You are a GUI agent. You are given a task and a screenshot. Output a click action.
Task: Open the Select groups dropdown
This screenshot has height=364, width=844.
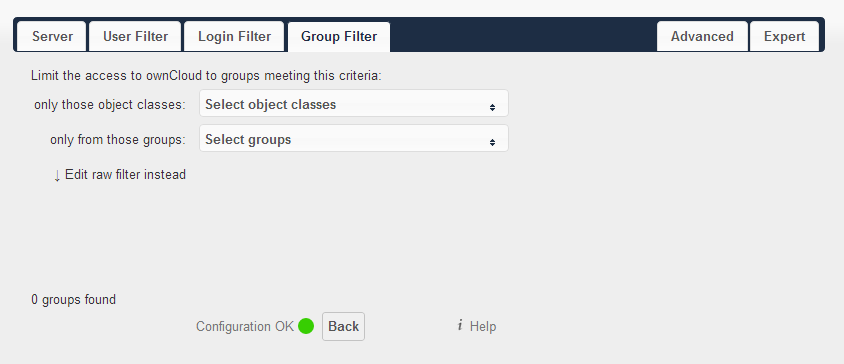click(354, 138)
